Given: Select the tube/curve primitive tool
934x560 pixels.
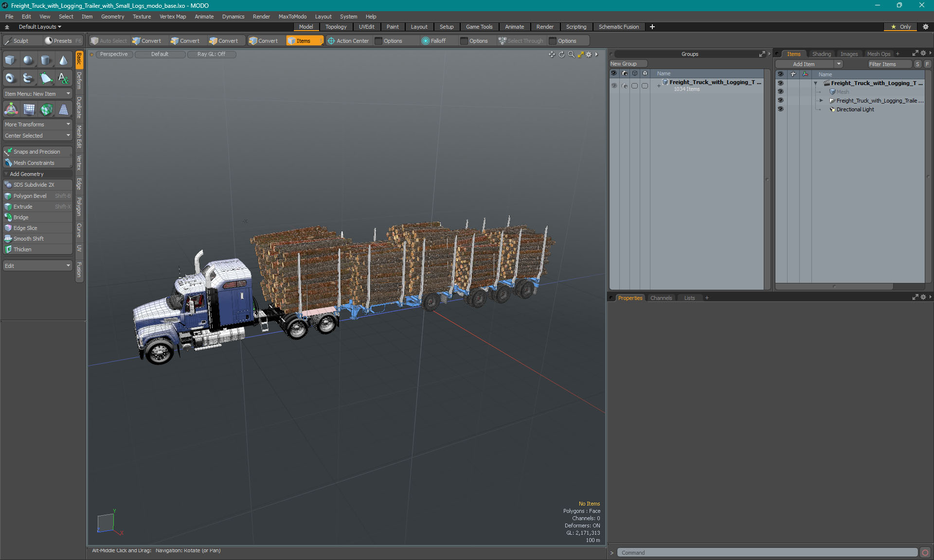Looking at the screenshot, I should coord(28,78).
